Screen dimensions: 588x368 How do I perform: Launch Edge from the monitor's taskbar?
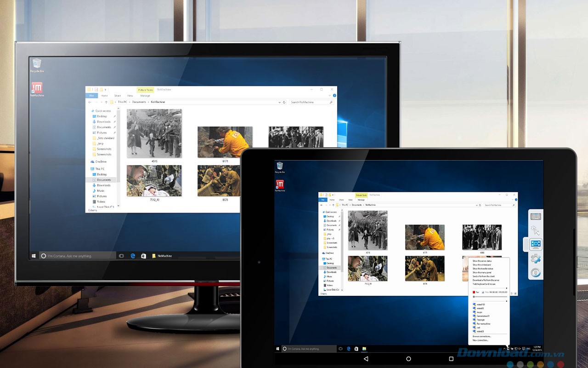point(133,256)
